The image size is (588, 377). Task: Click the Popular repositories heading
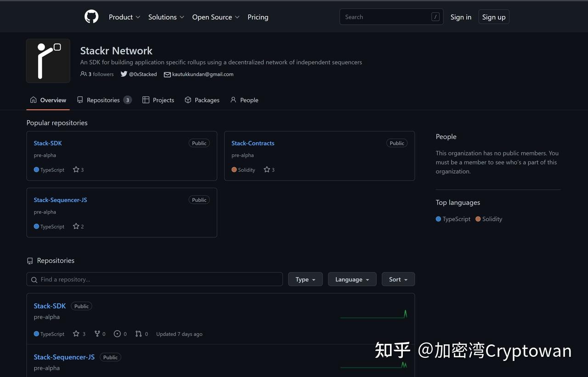pyautogui.click(x=57, y=123)
